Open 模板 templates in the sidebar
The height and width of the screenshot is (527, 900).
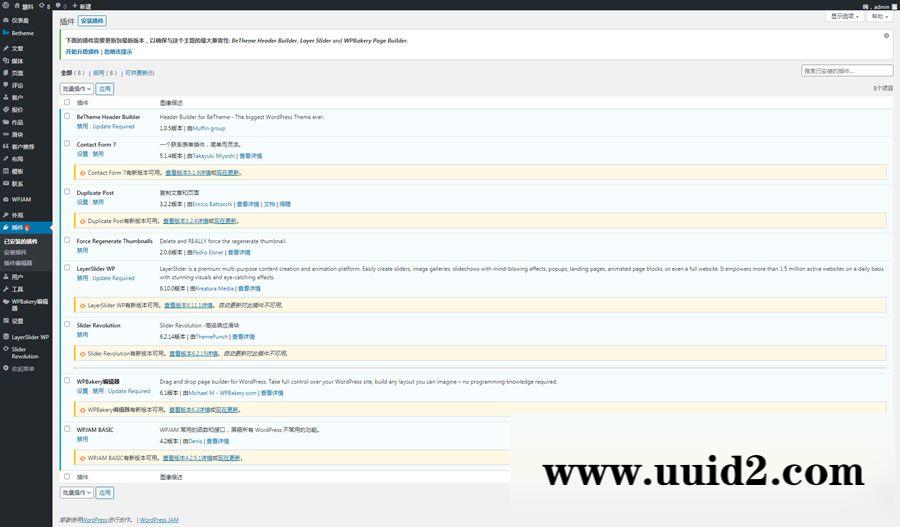[x=17, y=172]
